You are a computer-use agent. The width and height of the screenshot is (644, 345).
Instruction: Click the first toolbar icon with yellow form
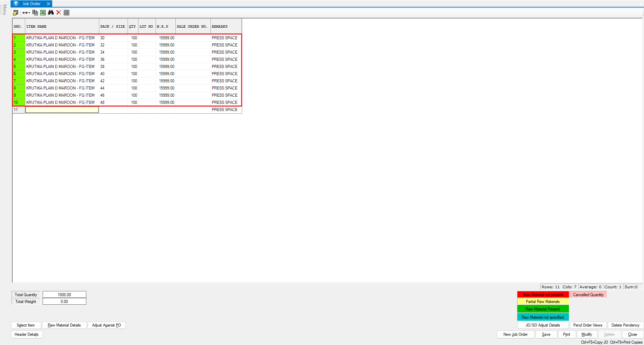(15, 13)
